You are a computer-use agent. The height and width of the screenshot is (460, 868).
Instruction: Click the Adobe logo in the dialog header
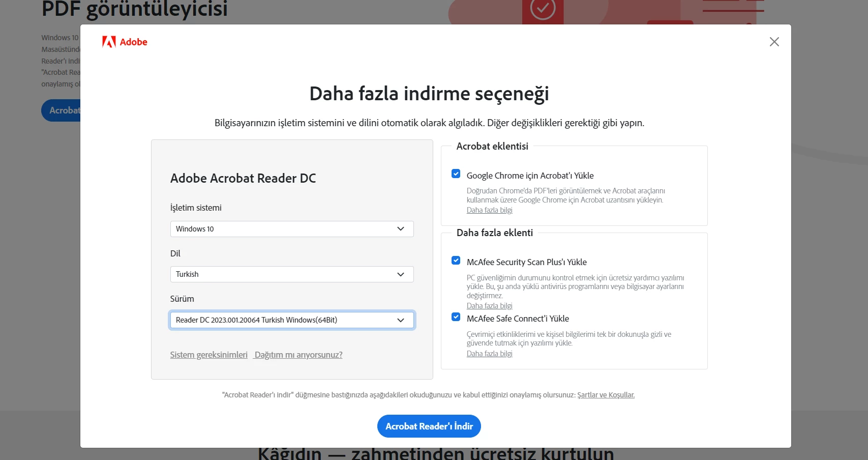[125, 42]
